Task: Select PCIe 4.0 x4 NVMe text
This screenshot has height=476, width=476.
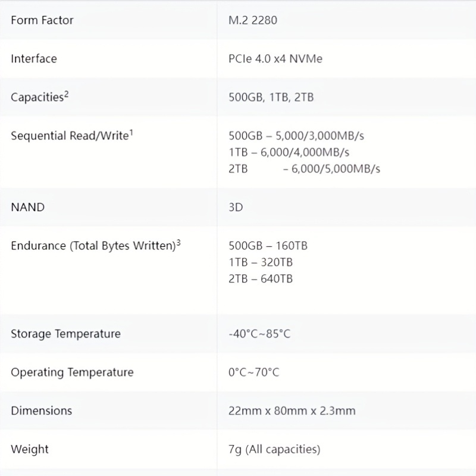Action: point(275,58)
